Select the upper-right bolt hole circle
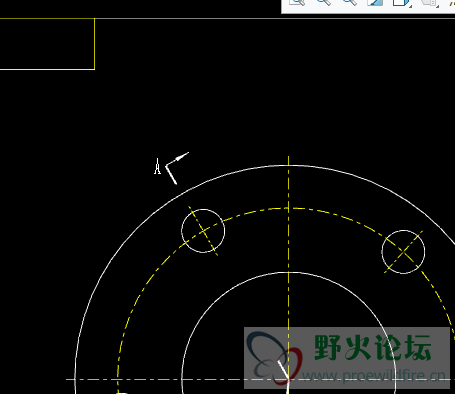 403,252
